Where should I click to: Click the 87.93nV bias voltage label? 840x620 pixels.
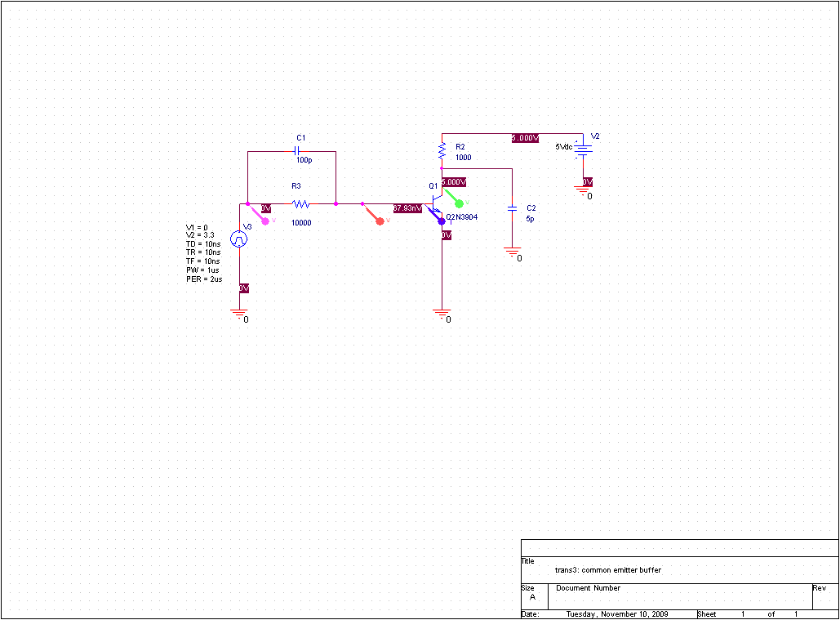pos(407,208)
